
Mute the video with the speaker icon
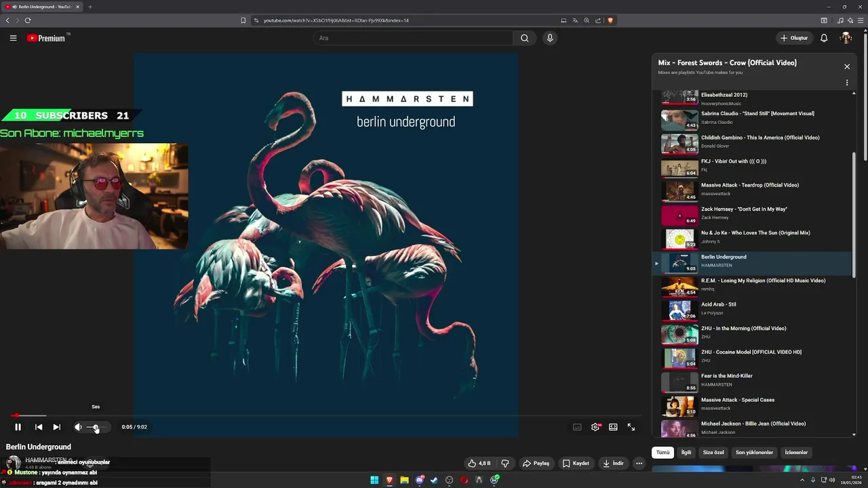(78, 427)
